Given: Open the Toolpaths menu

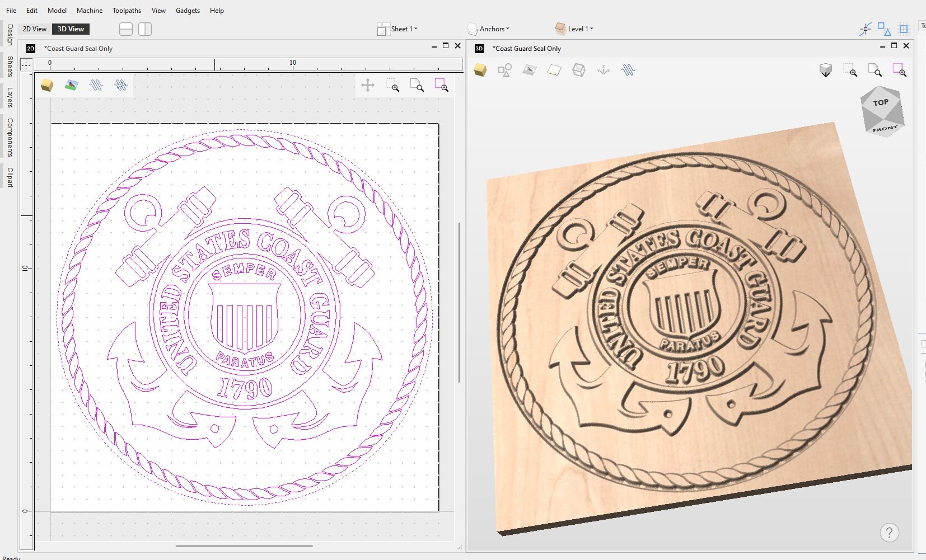Looking at the screenshot, I should pyautogui.click(x=127, y=10).
